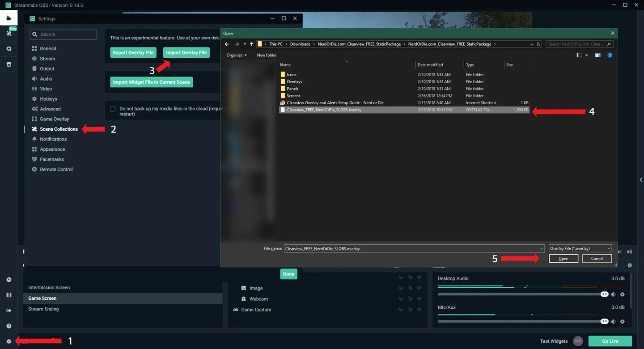Viewport: 644px width, 349px height.
Task: Click the help question mark sidebar icon
Action: (x=8, y=326)
